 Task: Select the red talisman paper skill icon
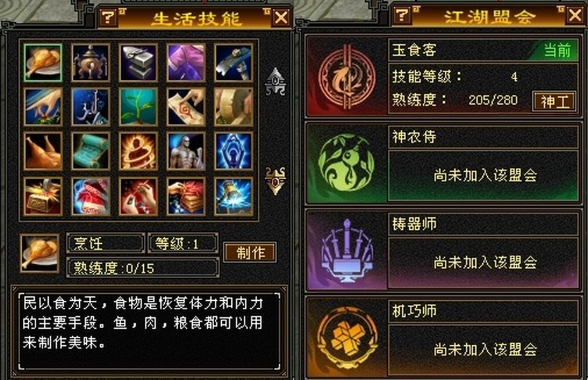click(x=186, y=107)
